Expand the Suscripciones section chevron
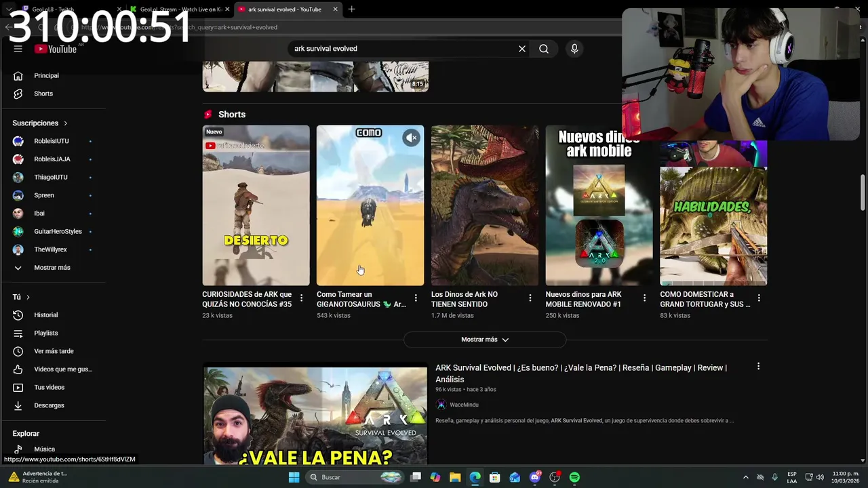 [66, 123]
